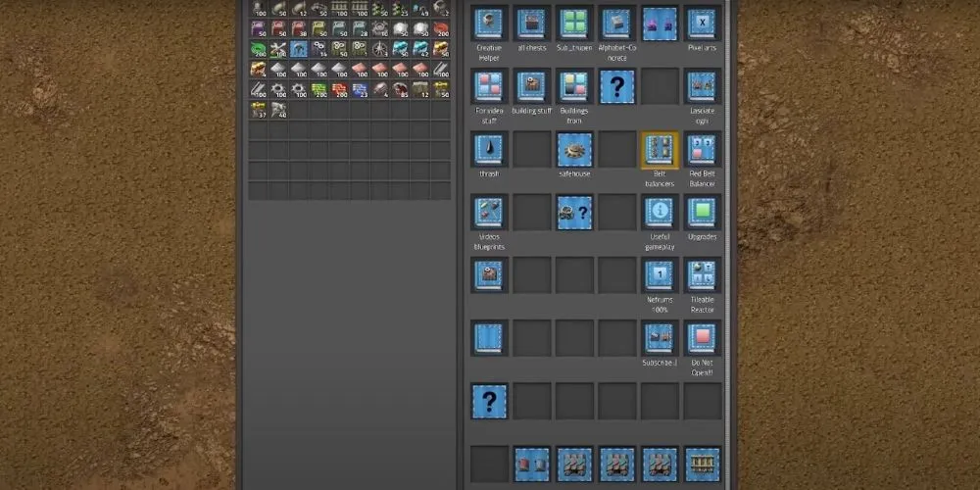Open the Red Belt Balancer book
The width and height of the screenshot is (980, 490).
[x=702, y=149]
